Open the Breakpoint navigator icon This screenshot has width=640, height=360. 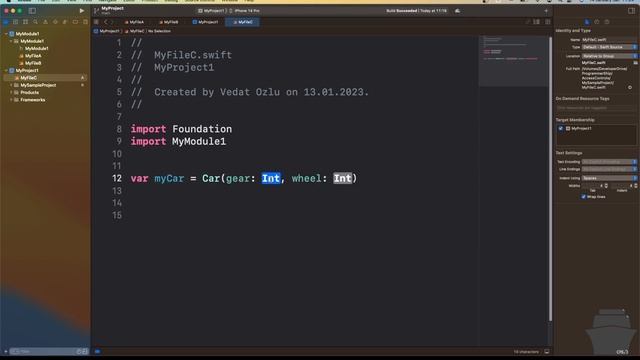tap(75, 22)
